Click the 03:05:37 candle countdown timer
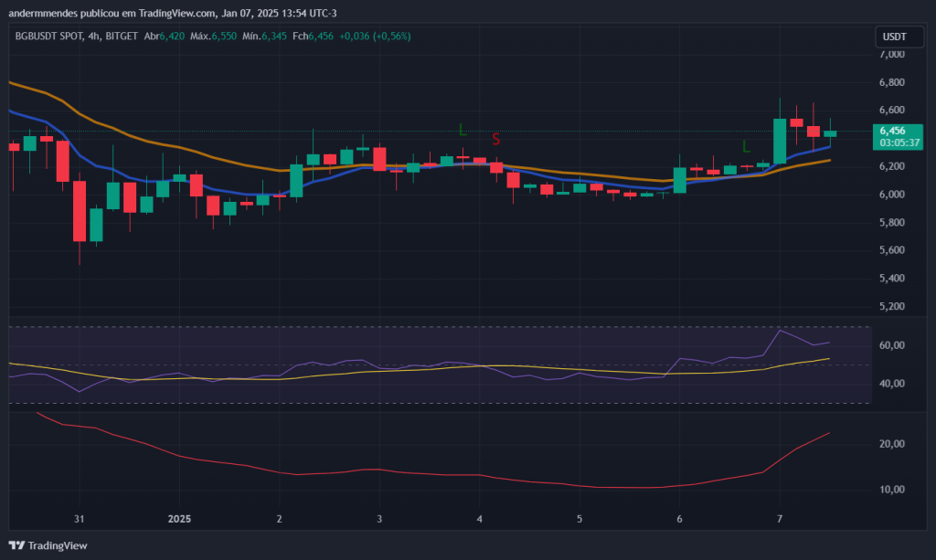This screenshot has width=936, height=560. pos(898,143)
